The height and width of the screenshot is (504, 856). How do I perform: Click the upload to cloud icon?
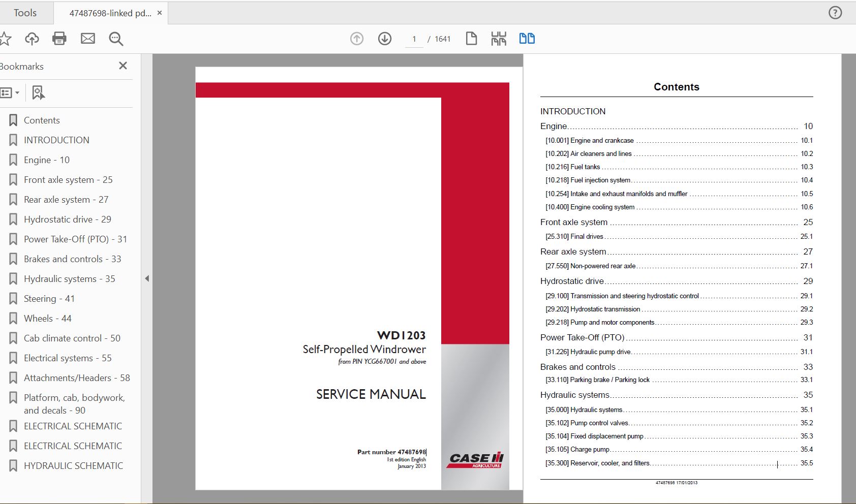pyautogui.click(x=32, y=39)
